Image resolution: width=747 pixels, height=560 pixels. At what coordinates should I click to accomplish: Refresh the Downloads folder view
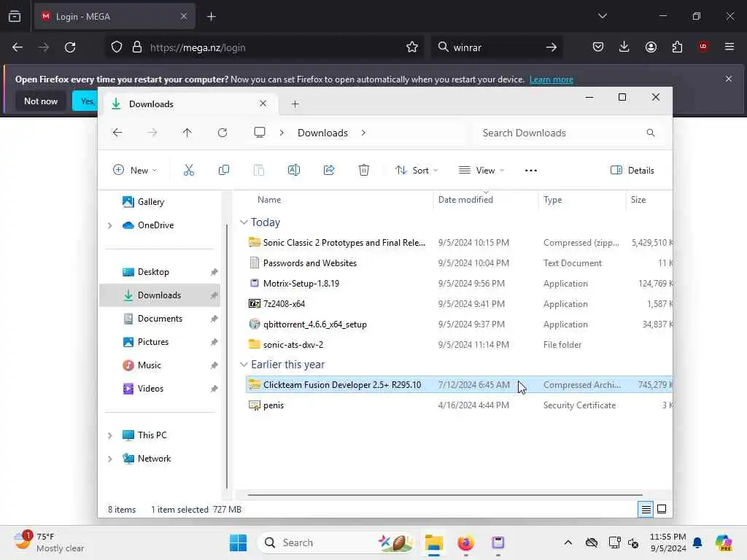pyautogui.click(x=222, y=133)
